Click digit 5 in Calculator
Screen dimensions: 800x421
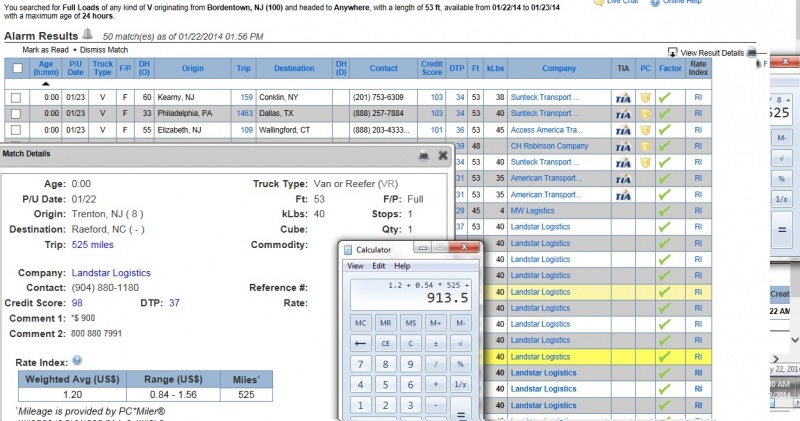385,385
